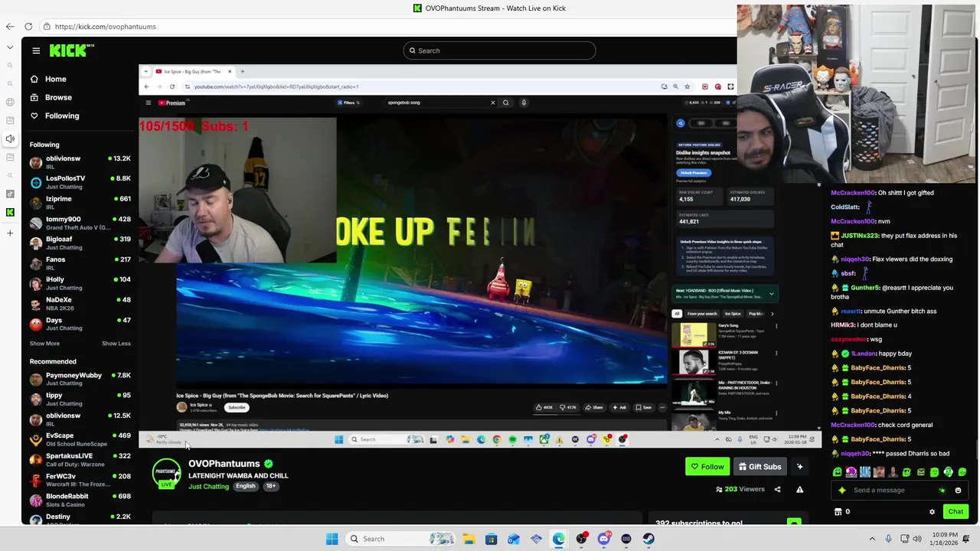Screen dimensions: 980x551
Task: Open the Kick shortcut in browser sidebar
Action: 10,212
